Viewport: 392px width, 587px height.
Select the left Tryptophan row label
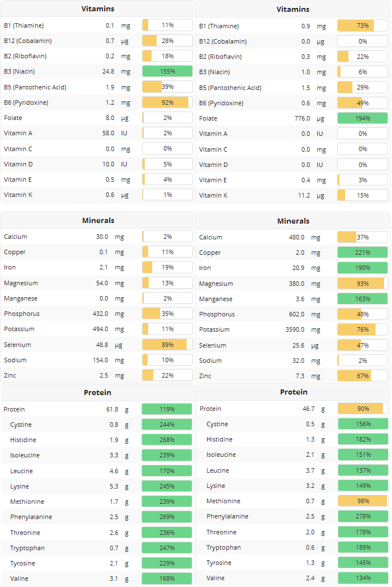pos(27,548)
